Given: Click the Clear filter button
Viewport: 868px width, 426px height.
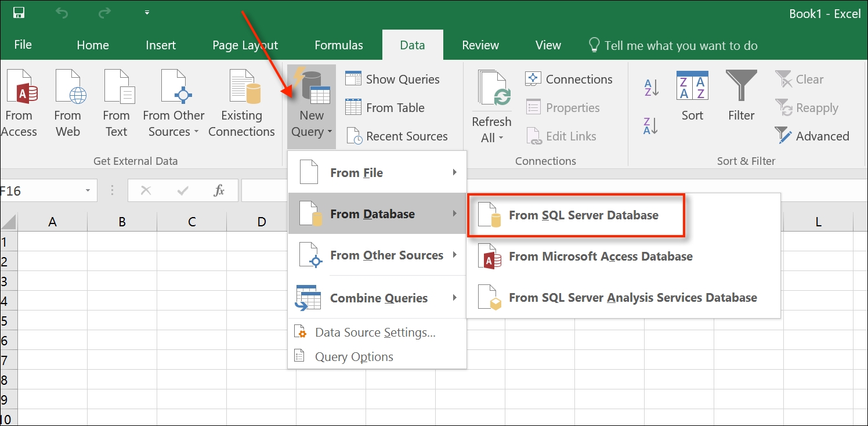Looking at the screenshot, I should coord(800,80).
